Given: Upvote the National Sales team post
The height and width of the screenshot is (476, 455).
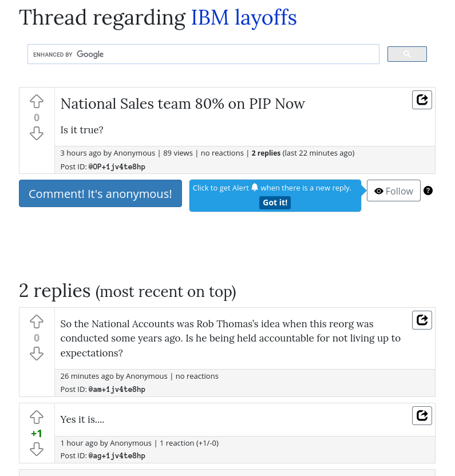Looking at the screenshot, I should click(37, 101).
